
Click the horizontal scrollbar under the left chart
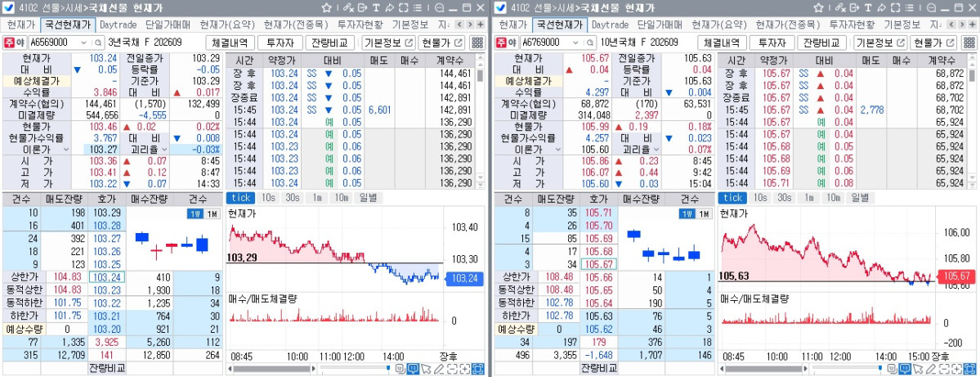273,369
